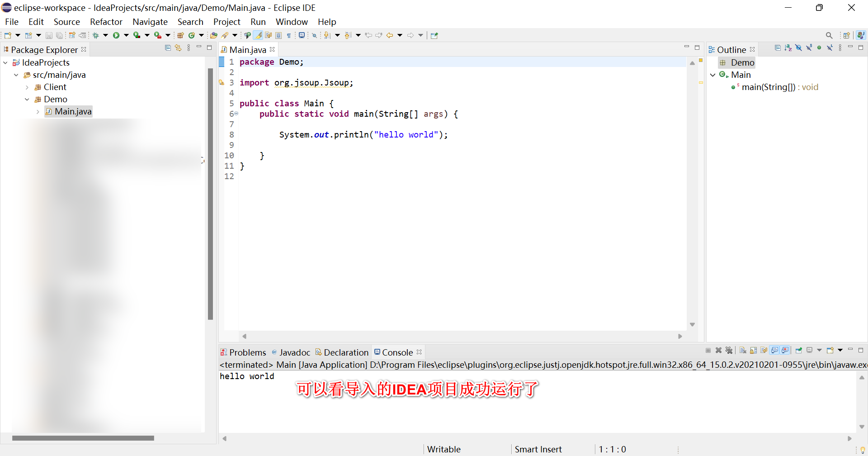Image resolution: width=868 pixels, height=456 pixels.
Task: Click the New Java Package icon
Action: coord(180,35)
